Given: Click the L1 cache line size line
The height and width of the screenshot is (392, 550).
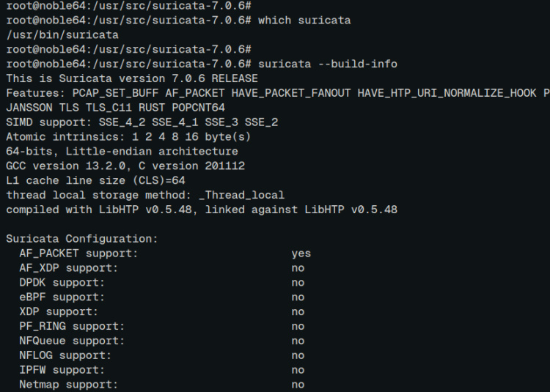Looking at the screenshot, I should click(x=95, y=180).
